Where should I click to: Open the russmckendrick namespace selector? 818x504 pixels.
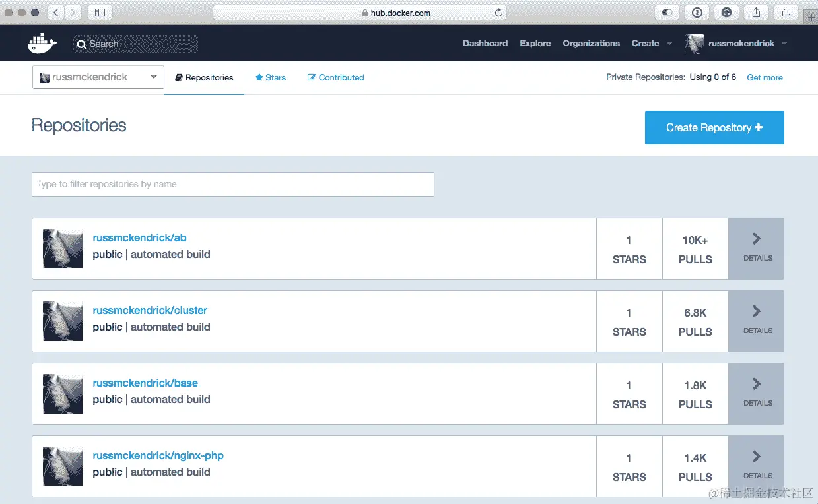[x=98, y=77]
